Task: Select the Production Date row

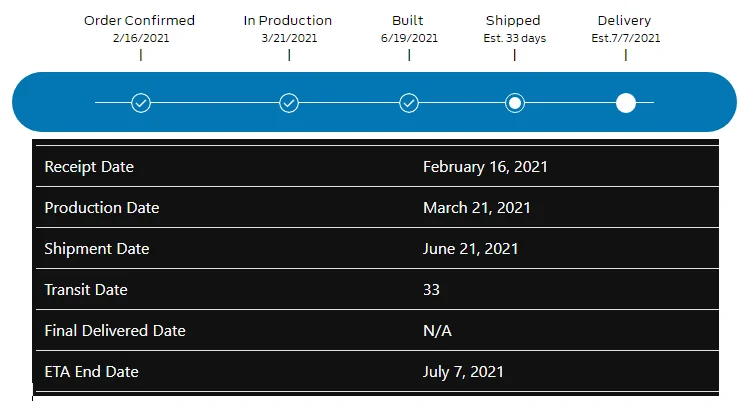Action: (376, 208)
